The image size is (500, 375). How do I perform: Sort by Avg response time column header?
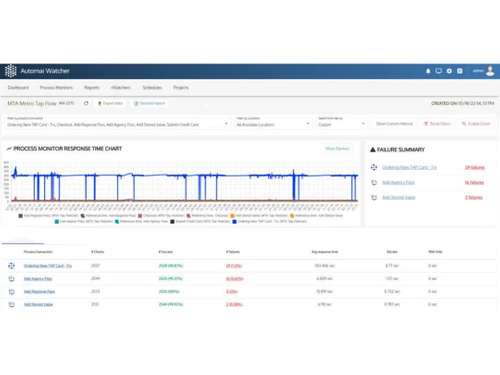pos(325,252)
